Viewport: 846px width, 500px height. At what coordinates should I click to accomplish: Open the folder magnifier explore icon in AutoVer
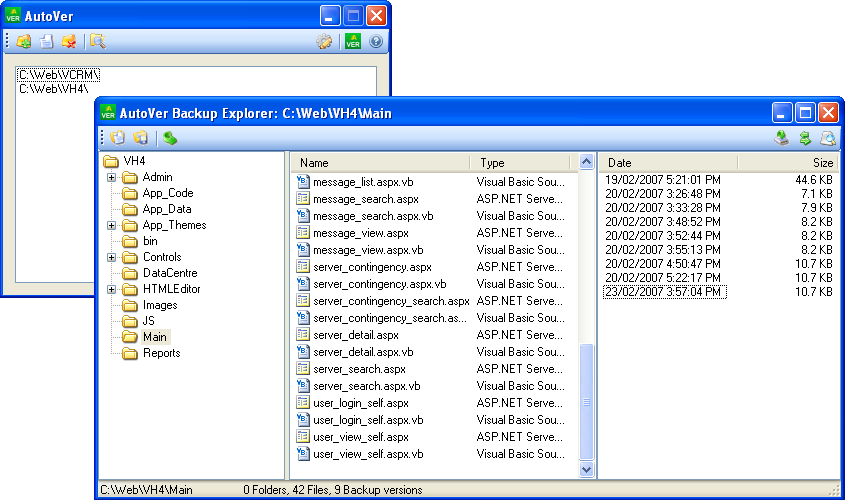coord(98,42)
